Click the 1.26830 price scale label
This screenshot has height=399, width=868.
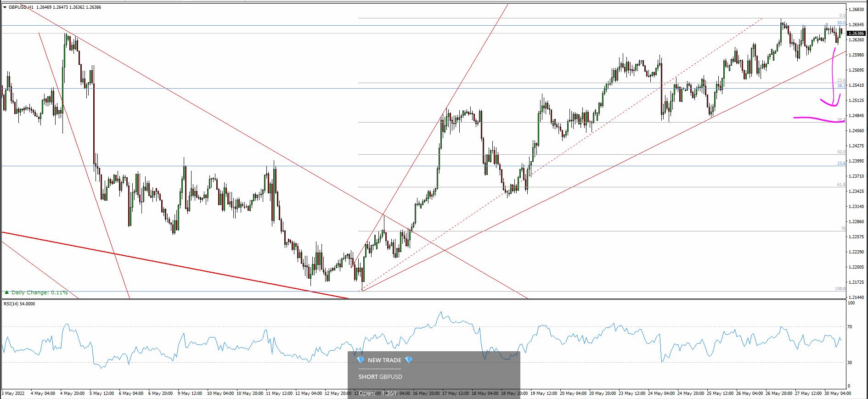coord(857,10)
